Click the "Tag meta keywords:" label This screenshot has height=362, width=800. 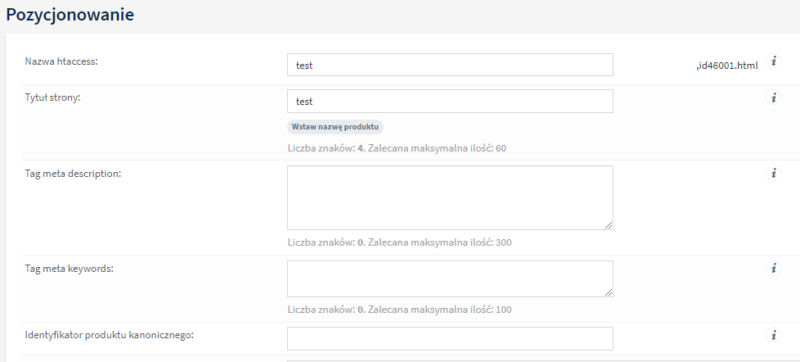click(x=69, y=268)
